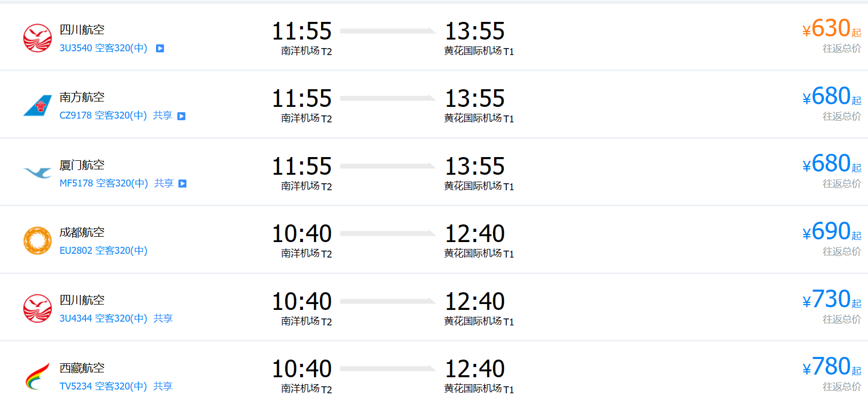The height and width of the screenshot is (397, 868).
Task: Click the China Southern Airlines logo
Action: tap(37, 106)
